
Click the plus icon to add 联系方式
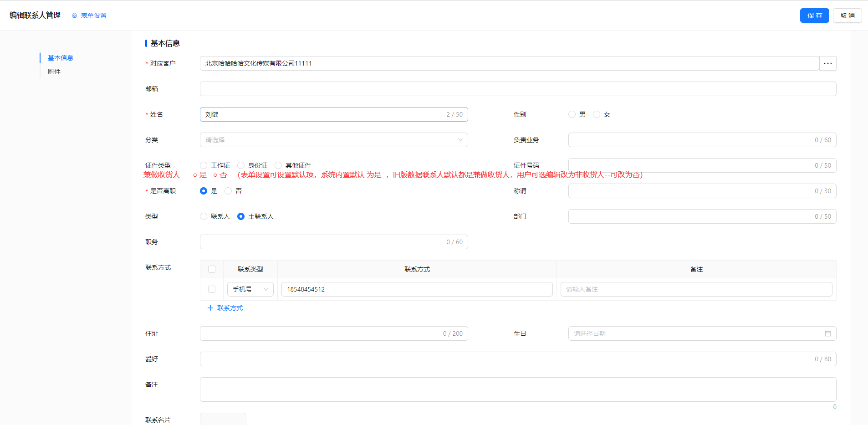click(210, 308)
